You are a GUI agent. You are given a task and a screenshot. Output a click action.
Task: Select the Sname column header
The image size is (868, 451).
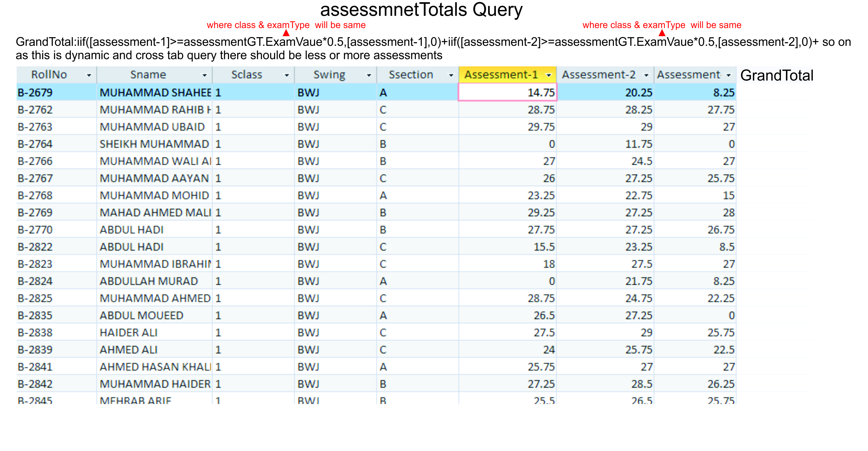pos(148,74)
